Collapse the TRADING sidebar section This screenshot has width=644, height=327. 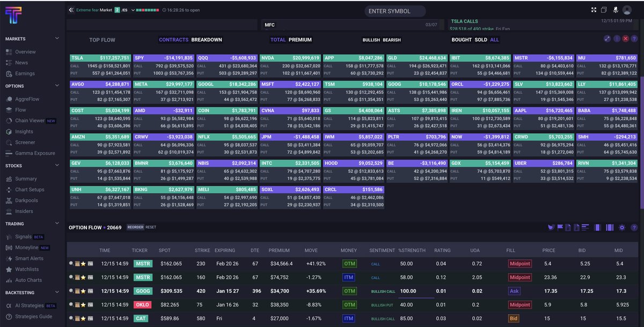click(x=57, y=224)
